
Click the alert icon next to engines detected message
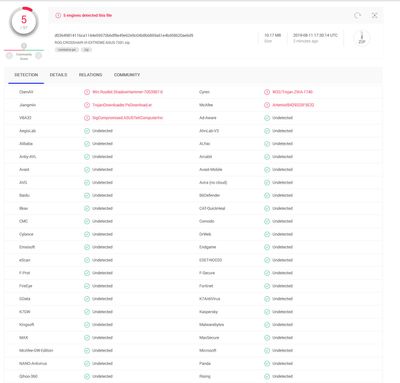[x=58, y=15]
